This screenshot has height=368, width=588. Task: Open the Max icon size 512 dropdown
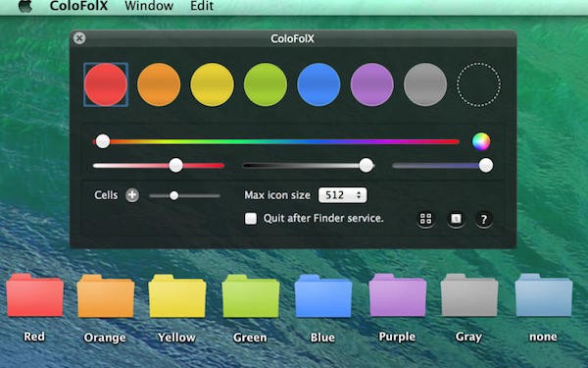click(342, 195)
